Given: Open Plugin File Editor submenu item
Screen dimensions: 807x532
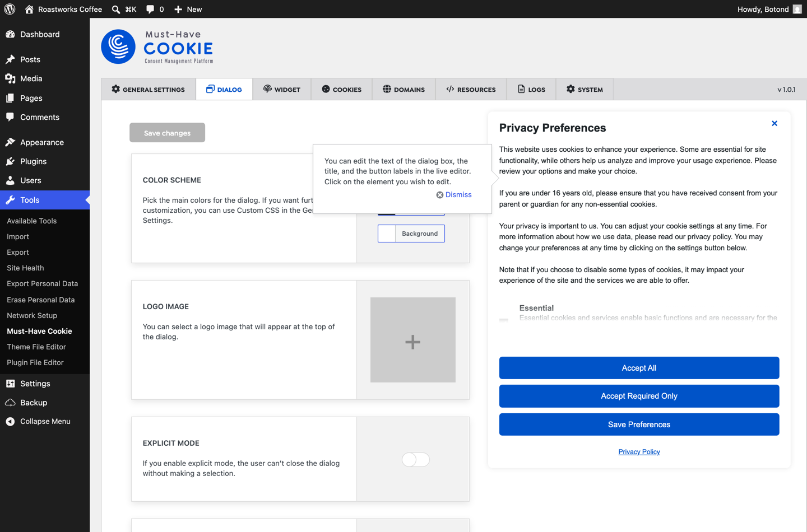Looking at the screenshot, I should tap(35, 362).
